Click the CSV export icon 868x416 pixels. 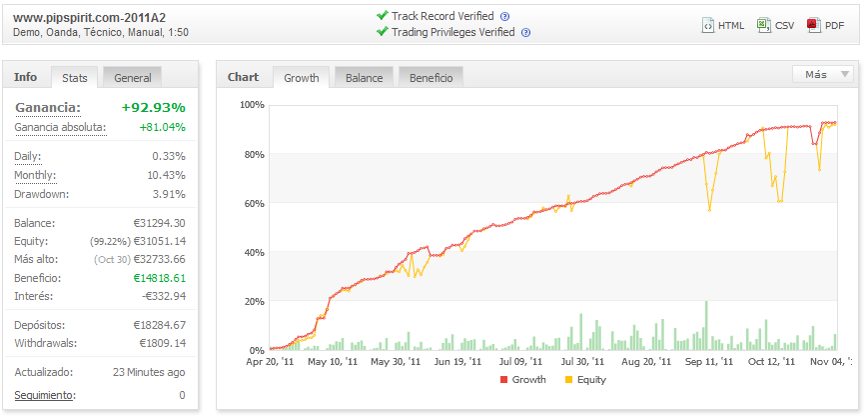coord(763,25)
